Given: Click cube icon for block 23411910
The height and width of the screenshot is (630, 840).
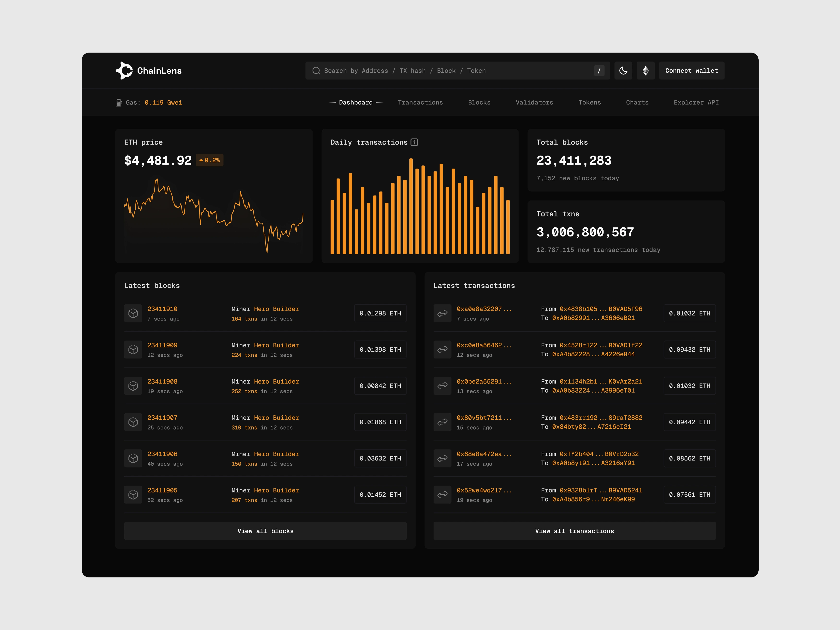Looking at the screenshot, I should 133,313.
